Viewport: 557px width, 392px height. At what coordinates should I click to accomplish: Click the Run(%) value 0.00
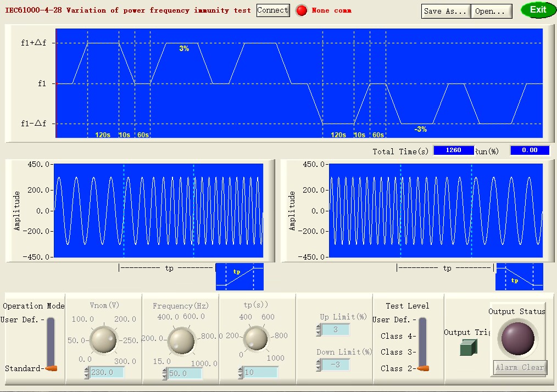530,150
